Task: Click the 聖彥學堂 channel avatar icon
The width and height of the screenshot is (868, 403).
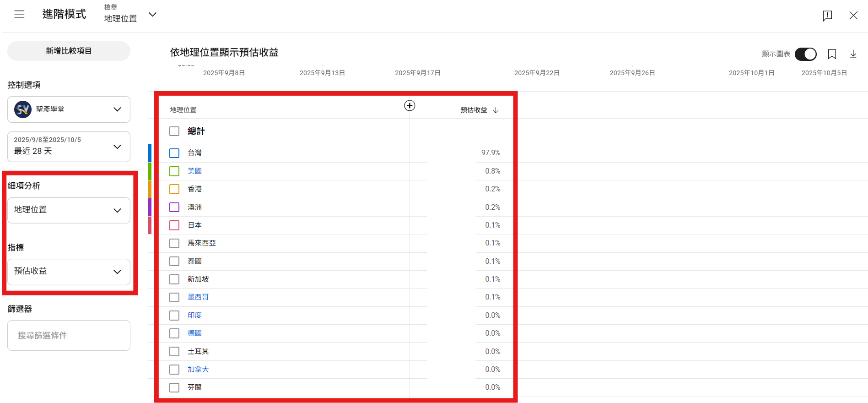Action: pos(22,109)
